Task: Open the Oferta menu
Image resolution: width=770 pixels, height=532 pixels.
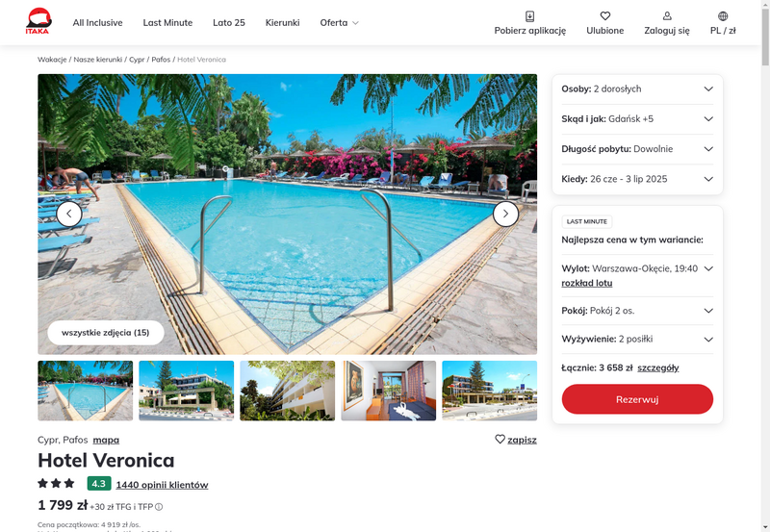Action: pyautogui.click(x=340, y=22)
